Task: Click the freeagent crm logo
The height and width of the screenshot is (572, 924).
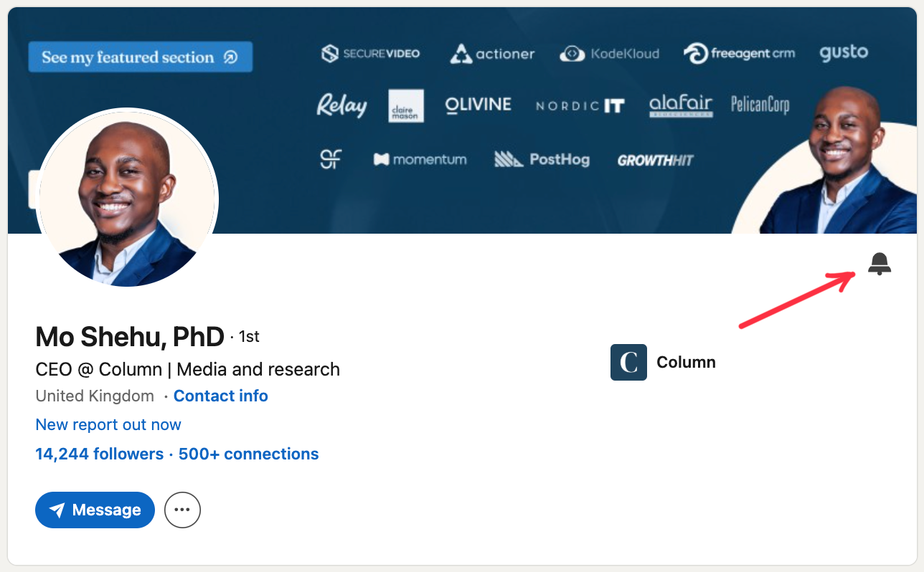Action: (x=739, y=54)
